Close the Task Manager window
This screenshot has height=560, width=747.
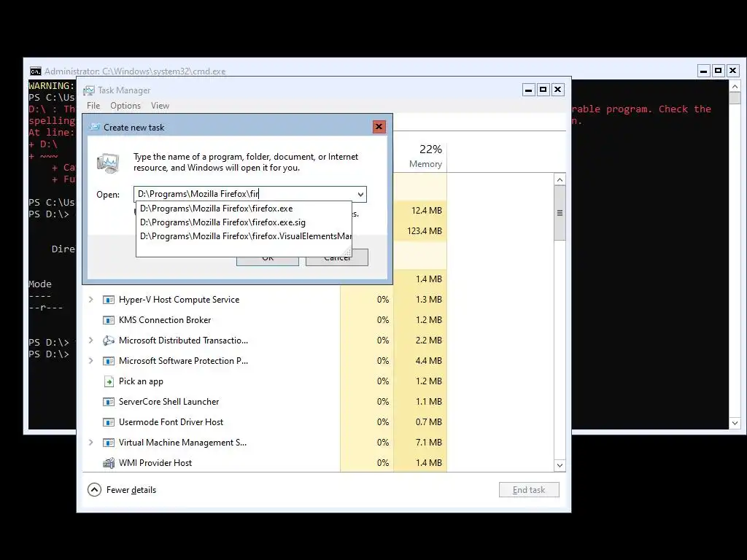558,90
